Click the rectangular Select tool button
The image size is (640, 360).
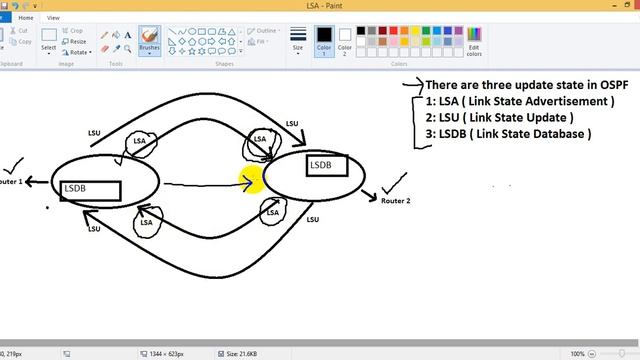[49, 36]
